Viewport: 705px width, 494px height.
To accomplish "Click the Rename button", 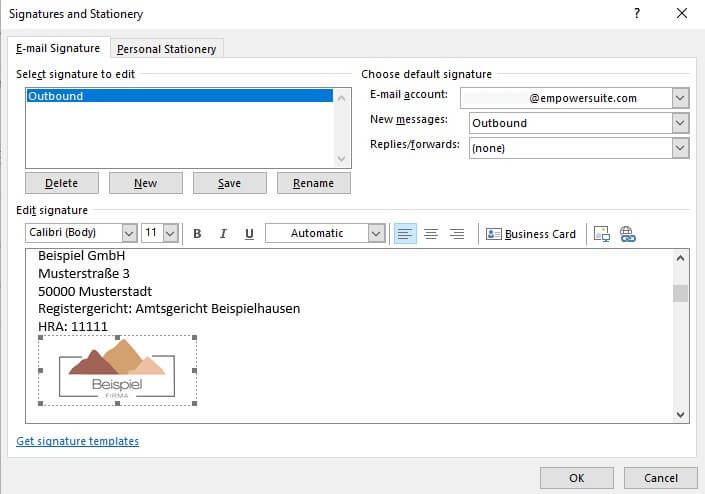I will click(313, 183).
